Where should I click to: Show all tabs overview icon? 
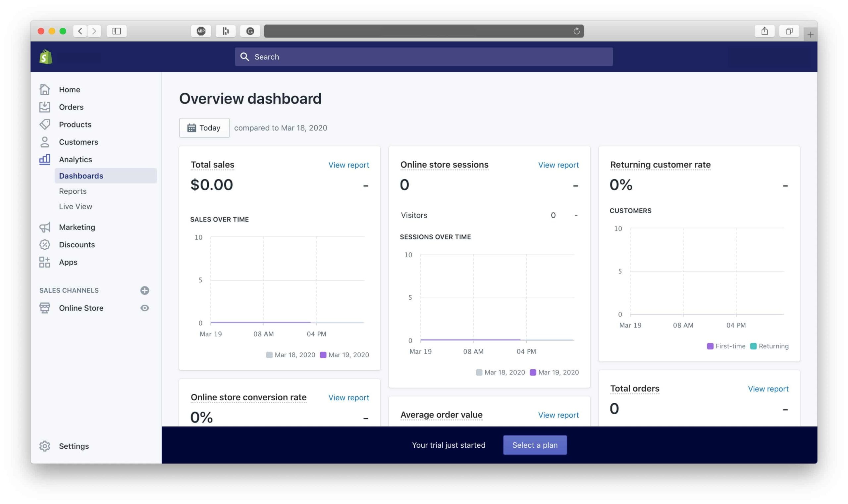click(x=789, y=31)
